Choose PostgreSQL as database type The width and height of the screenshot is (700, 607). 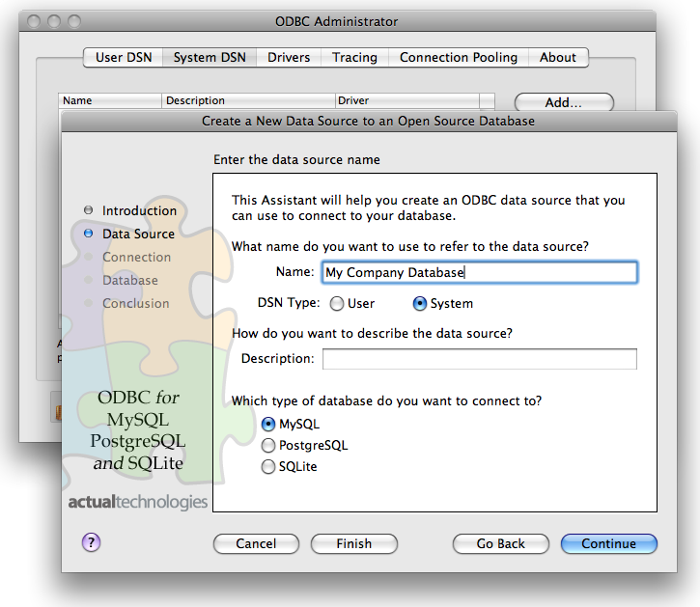point(267,446)
